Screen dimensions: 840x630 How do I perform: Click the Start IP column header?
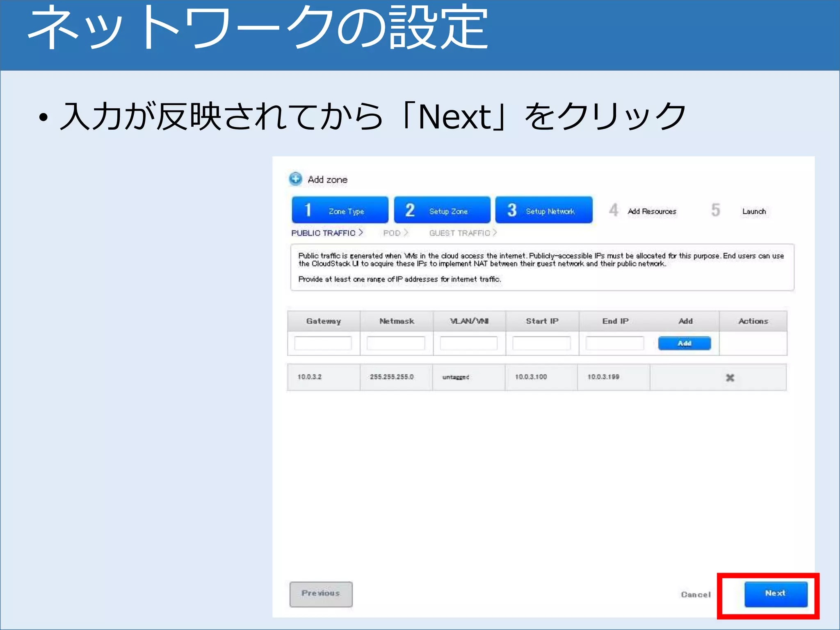[542, 321]
